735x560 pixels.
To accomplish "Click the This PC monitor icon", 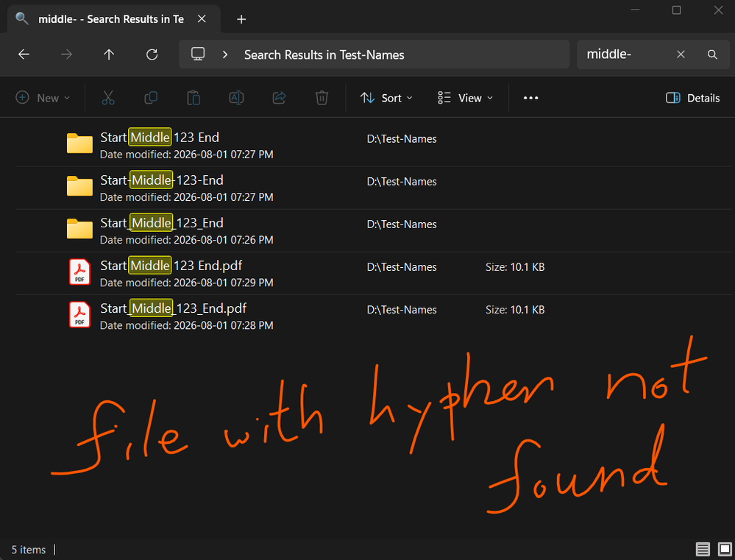I will click(x=198, y=54).
